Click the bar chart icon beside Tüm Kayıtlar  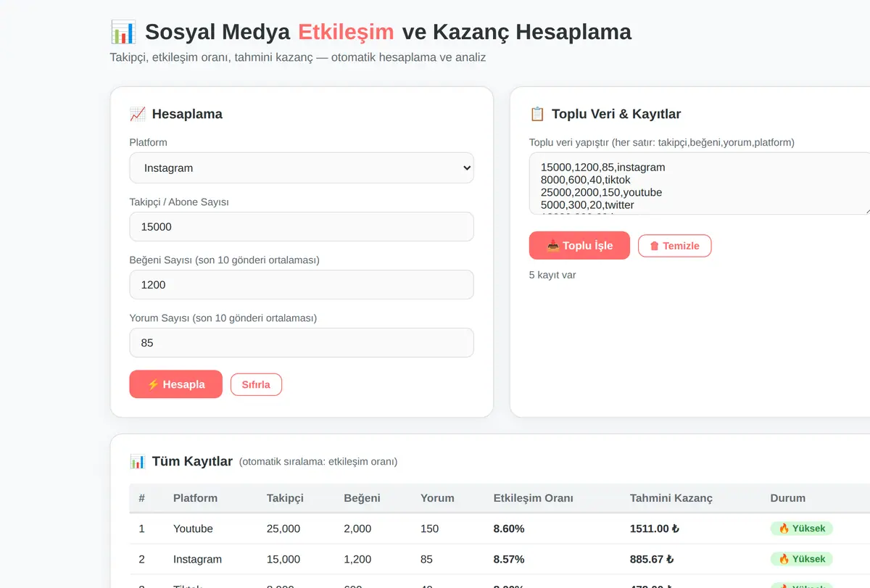[138, 461]
